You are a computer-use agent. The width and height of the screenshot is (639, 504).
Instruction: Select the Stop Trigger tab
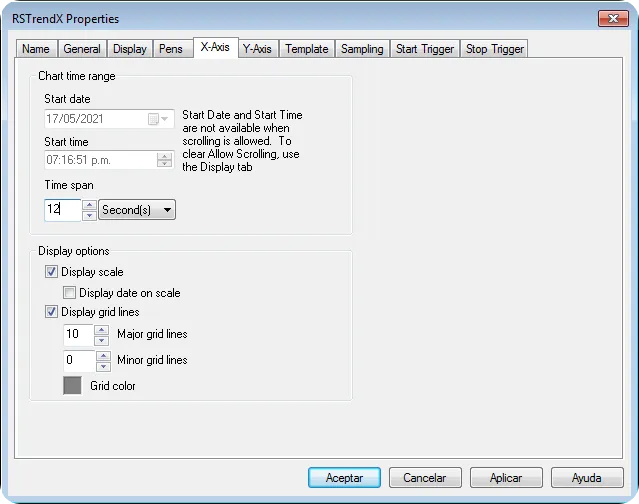click(494, 49)
